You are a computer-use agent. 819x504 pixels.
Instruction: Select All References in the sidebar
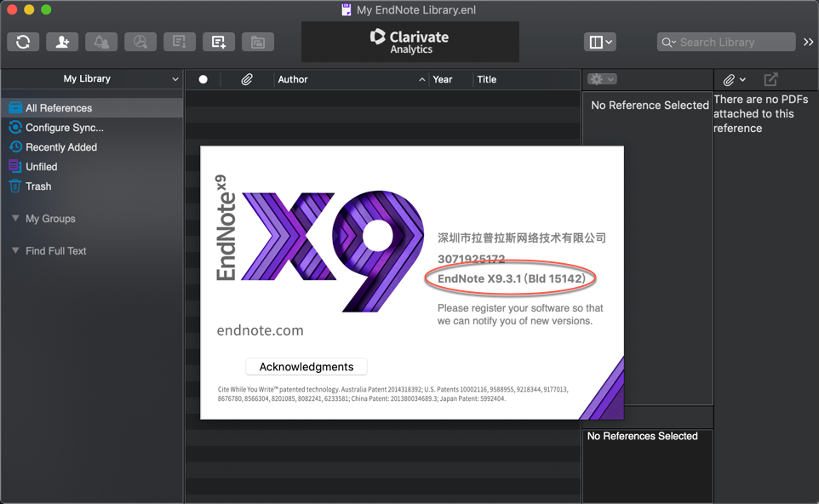point(58,108)
